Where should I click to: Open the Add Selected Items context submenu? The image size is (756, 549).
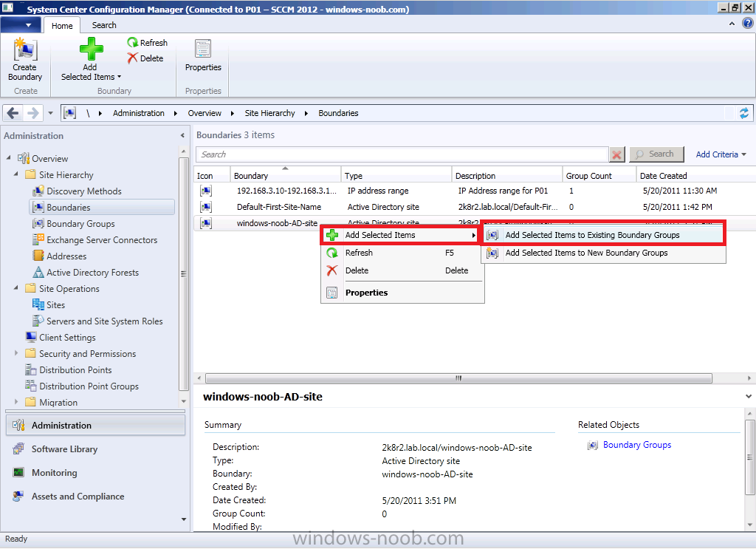click(401, 236)
